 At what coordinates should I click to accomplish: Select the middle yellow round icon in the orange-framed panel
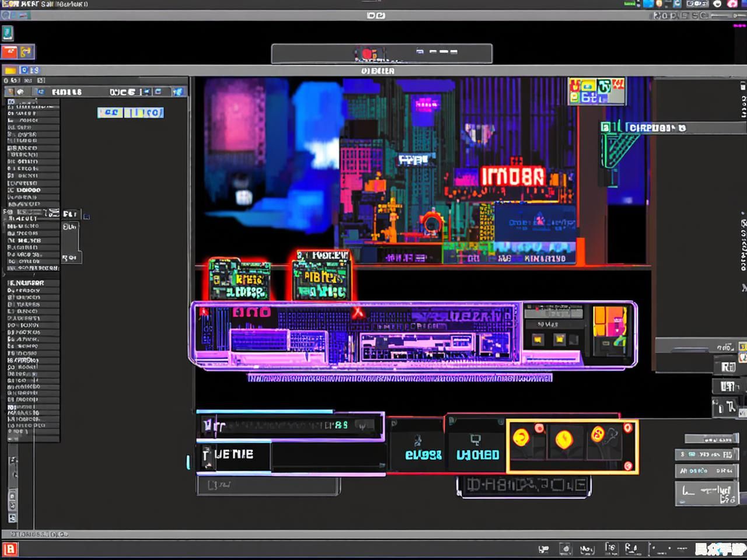[x=564, y=439]
